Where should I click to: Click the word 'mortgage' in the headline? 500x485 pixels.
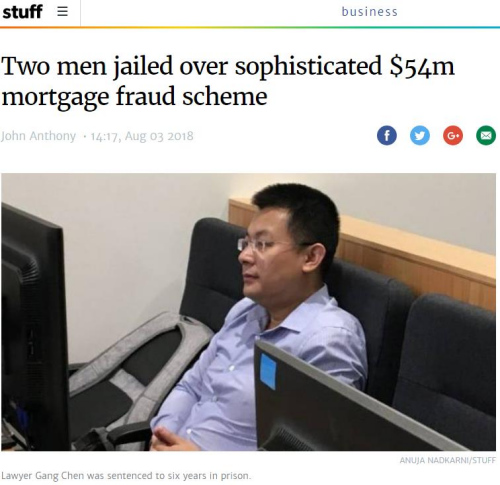click(x=55, y=97)
